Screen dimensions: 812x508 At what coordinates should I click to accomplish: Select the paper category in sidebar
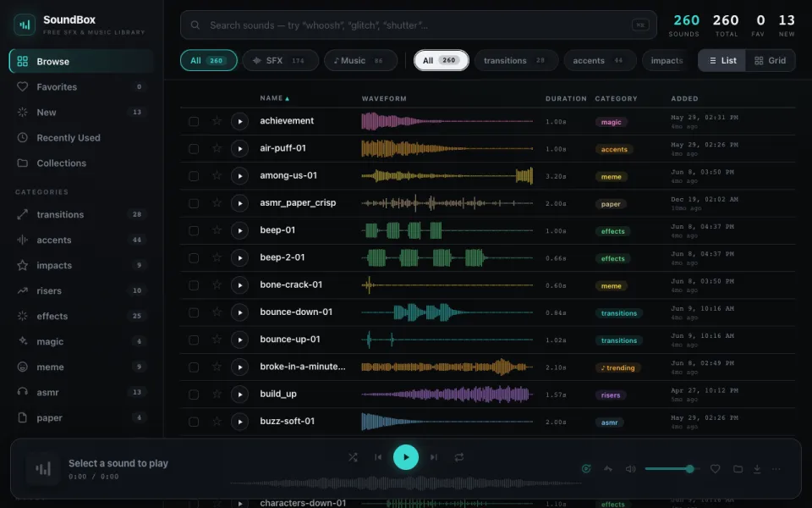coord(81,417)
